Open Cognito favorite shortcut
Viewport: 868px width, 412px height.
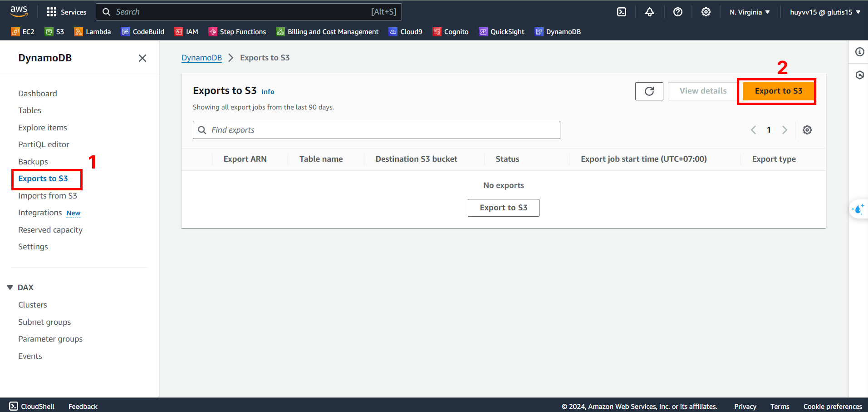[x=451, y=32]
